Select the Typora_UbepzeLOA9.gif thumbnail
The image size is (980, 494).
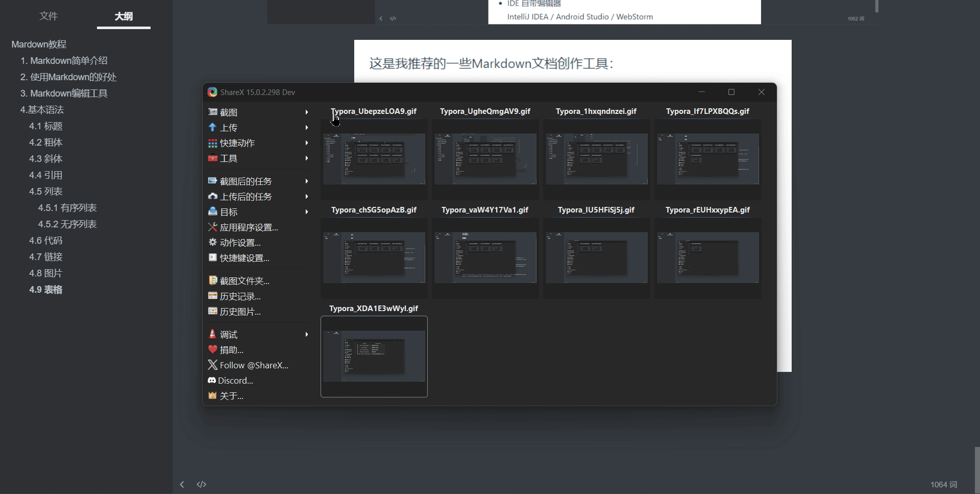coord(374,159)
